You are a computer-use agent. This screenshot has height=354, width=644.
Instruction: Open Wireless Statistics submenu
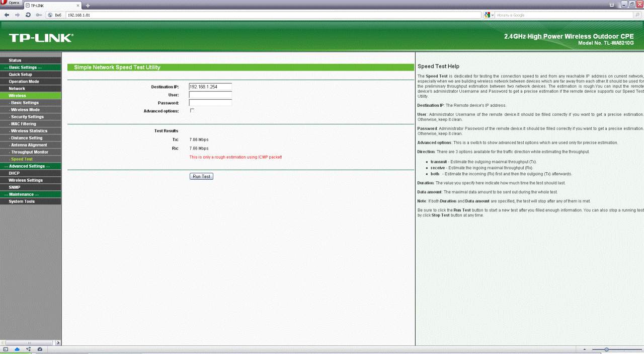31,131
